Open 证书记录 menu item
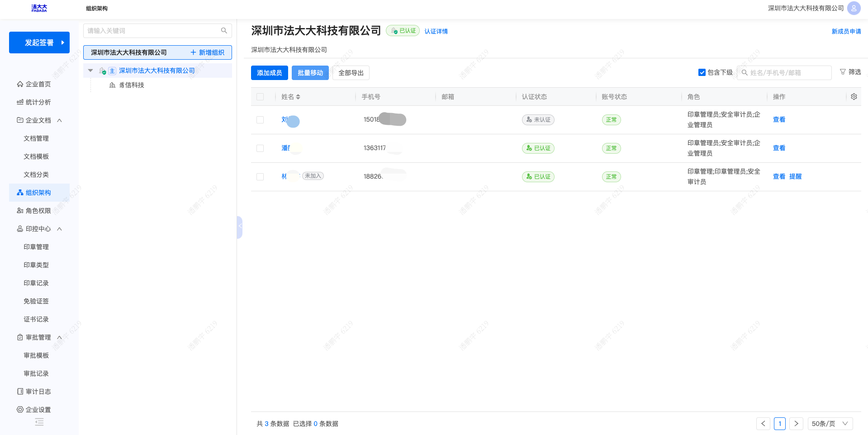This screenshot has width=868, height=435. pyautogui.click(x=36, y=319)
